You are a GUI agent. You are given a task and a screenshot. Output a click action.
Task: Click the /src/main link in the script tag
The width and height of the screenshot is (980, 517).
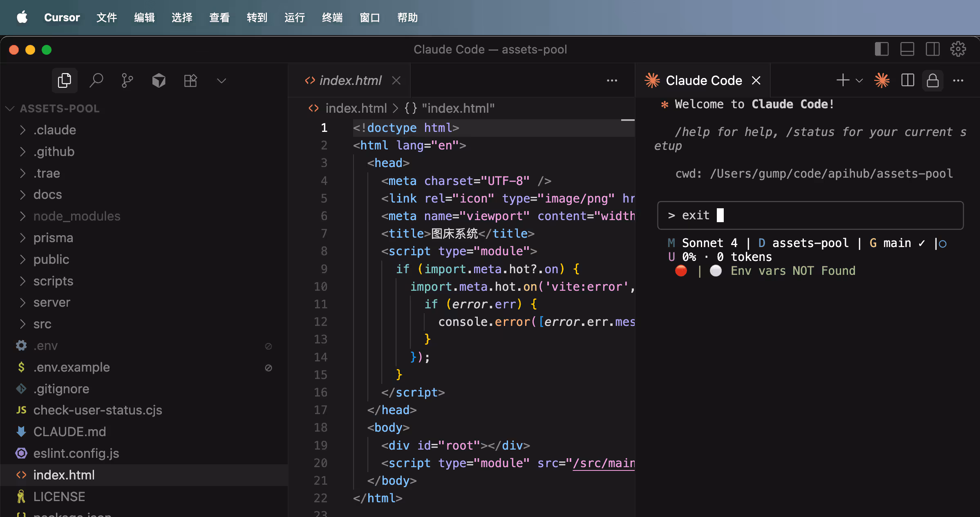tap(604, 463)
